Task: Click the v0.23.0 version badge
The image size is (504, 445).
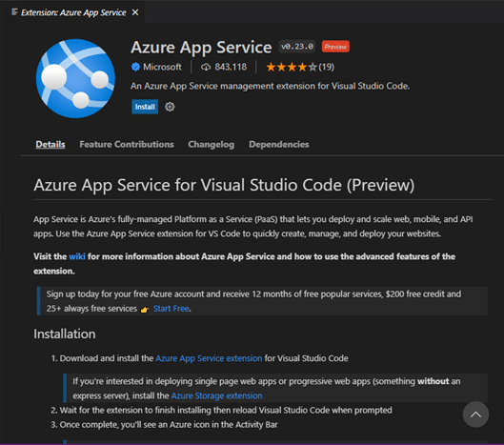Action: [x=297, y=47]
